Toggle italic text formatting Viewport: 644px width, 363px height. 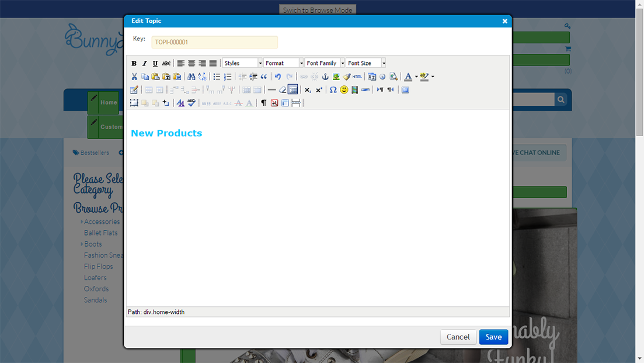144,63
